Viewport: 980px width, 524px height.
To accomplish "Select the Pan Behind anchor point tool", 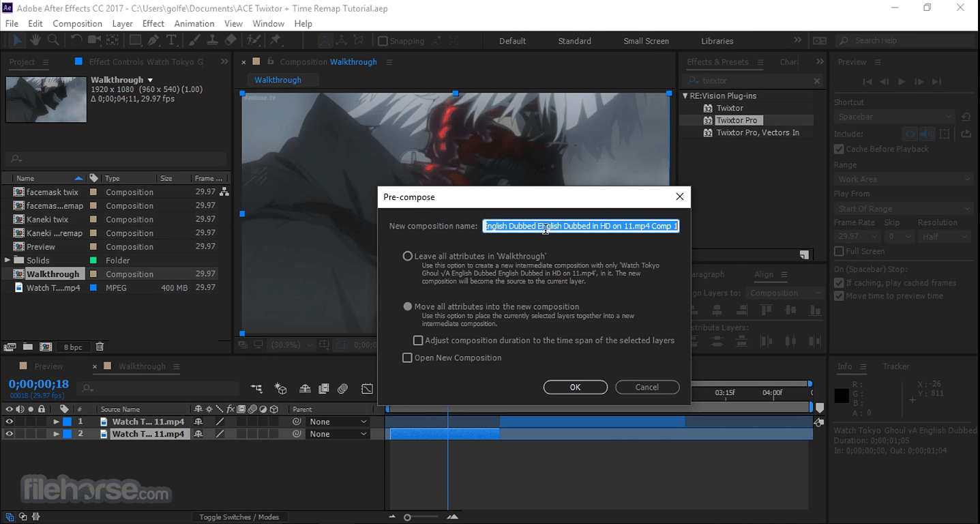I will click(113, 40).
